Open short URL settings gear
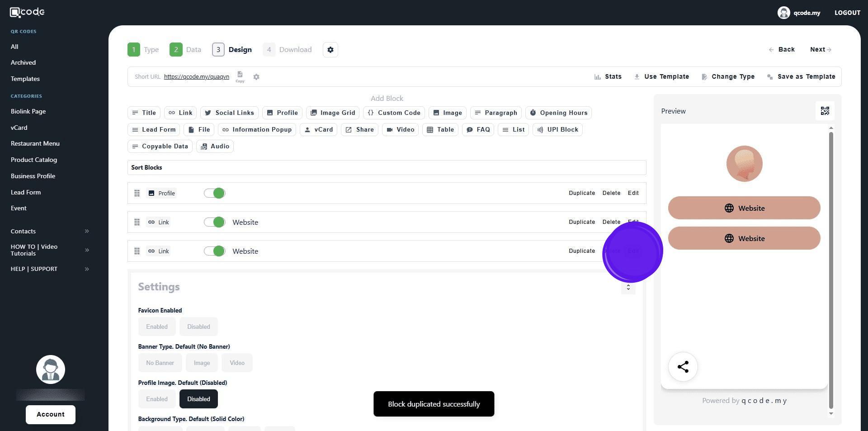Screen dimensions: 868x431 coord(256,77)
